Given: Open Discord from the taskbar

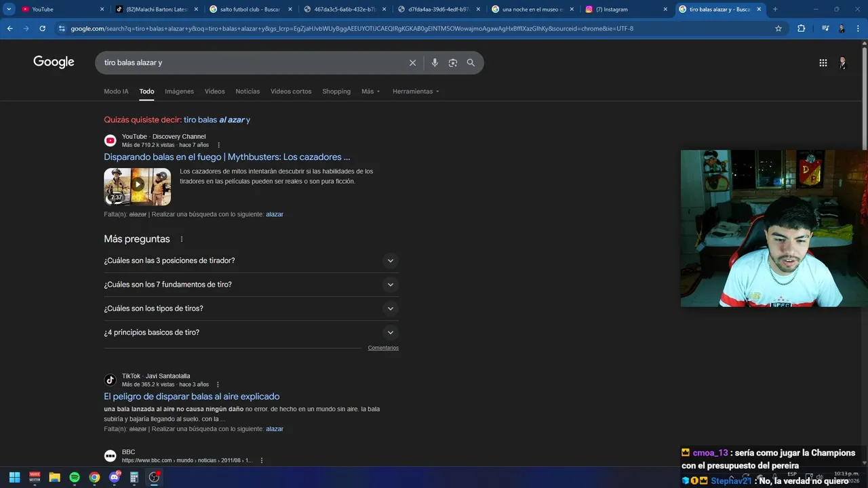Looking at the screenshot, I should point(115,477).
